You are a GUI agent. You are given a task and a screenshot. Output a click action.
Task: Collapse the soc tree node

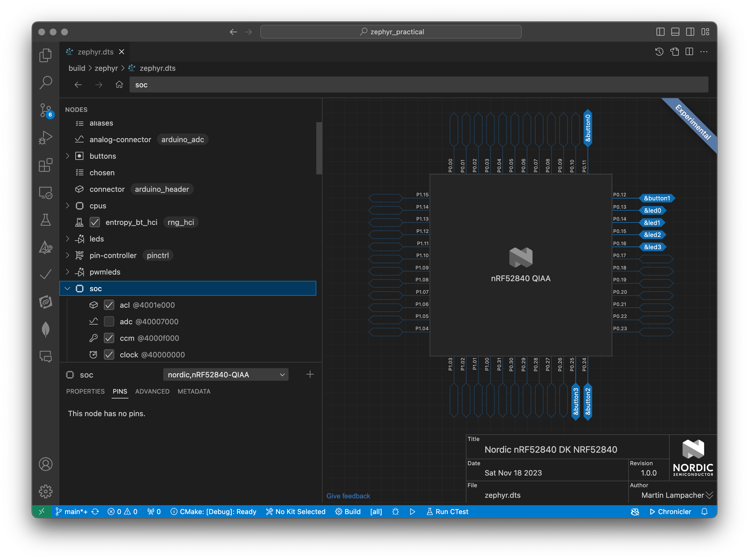pyautogui.click(x=67, y=289)
